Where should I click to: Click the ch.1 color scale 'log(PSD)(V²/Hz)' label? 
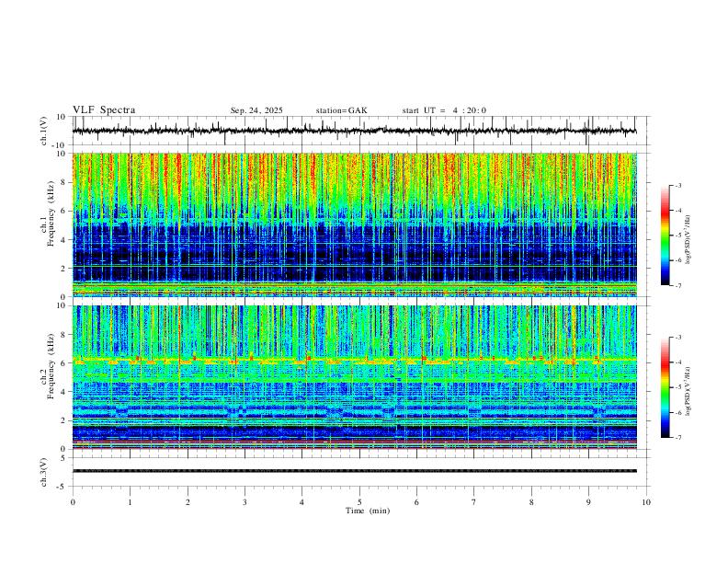pyautogui.click(x=688, y=240)
